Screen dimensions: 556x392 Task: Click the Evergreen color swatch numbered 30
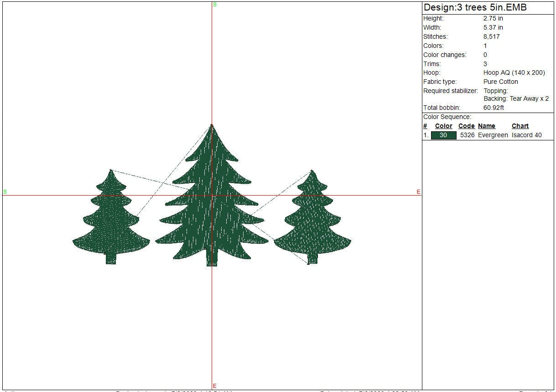[x=443, y=135]
